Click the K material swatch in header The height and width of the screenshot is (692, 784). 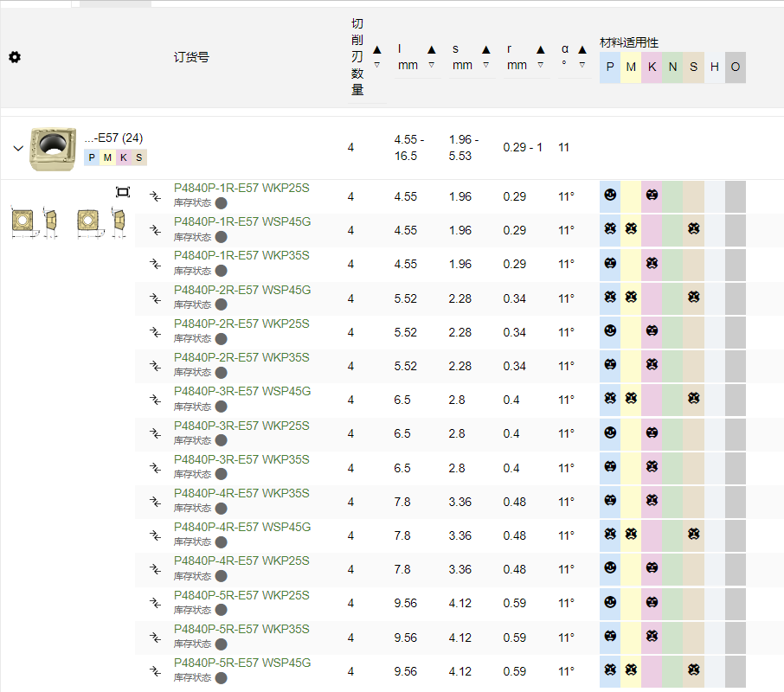[x=652, y=67]
